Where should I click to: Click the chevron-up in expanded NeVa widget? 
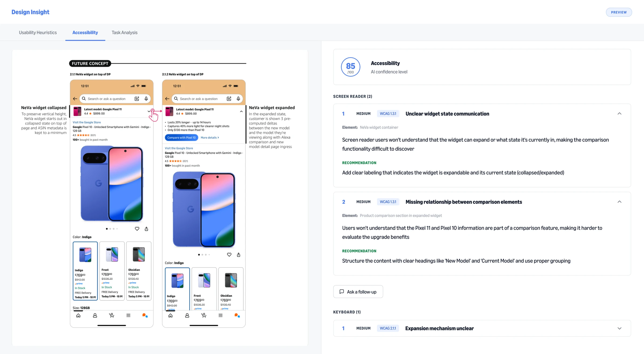241,111
